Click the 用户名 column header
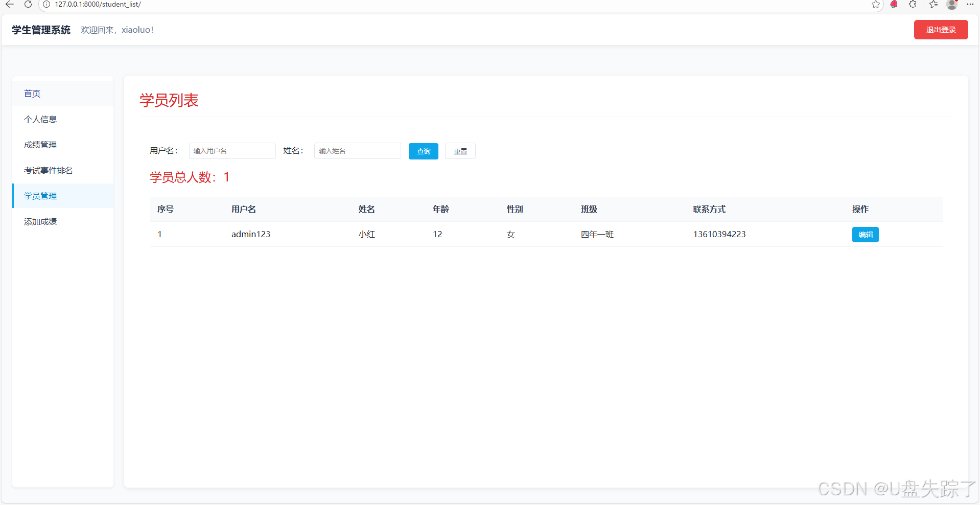980x505 pixels. coord(244,209)
